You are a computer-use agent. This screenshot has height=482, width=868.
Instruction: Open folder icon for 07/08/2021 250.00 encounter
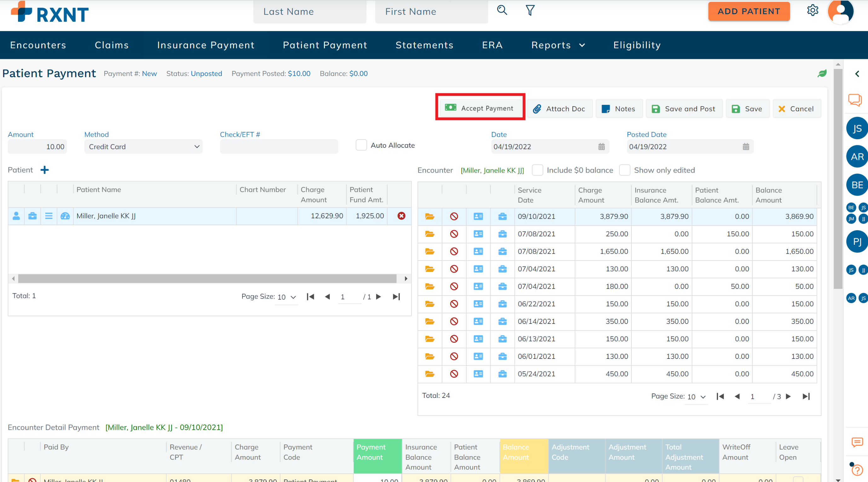tap(430, 234)
